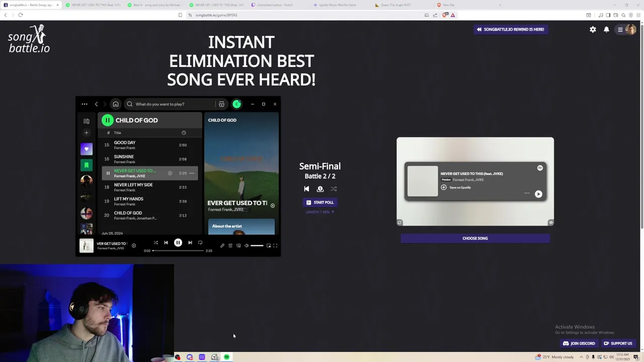Open the Support Us link
This screenshot has height=362, width=644.
618,343
